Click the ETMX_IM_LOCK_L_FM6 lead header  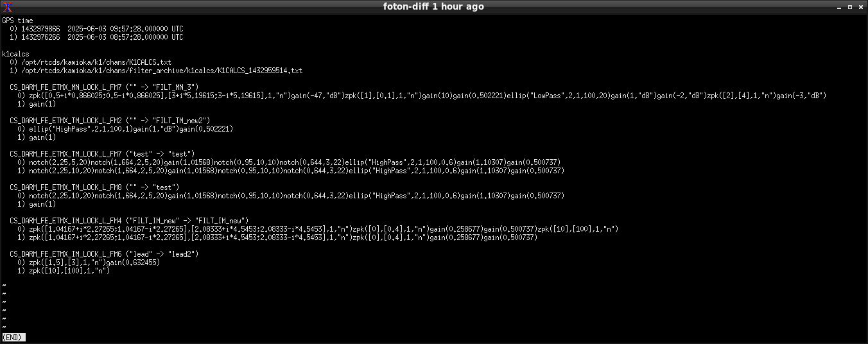click(104, 254)
